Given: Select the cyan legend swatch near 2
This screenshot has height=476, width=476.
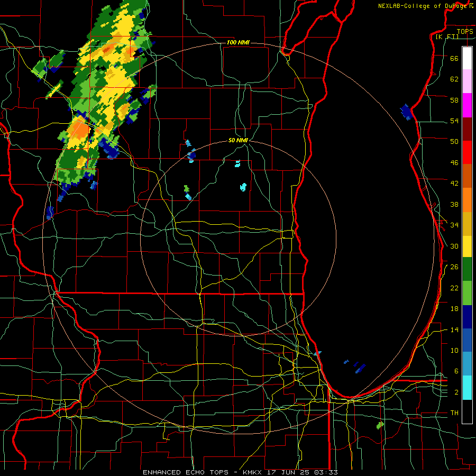Looking at the screenshot, I should pos(467,387).
